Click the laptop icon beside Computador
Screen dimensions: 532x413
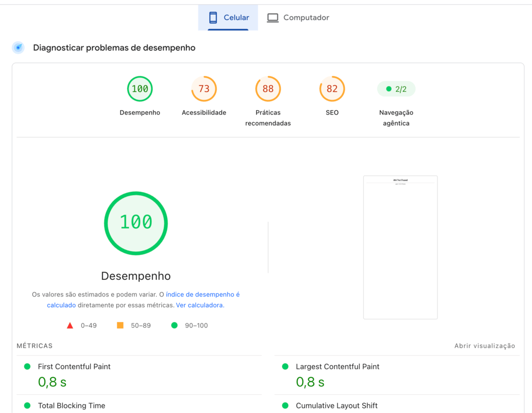[x=272, y=18]
